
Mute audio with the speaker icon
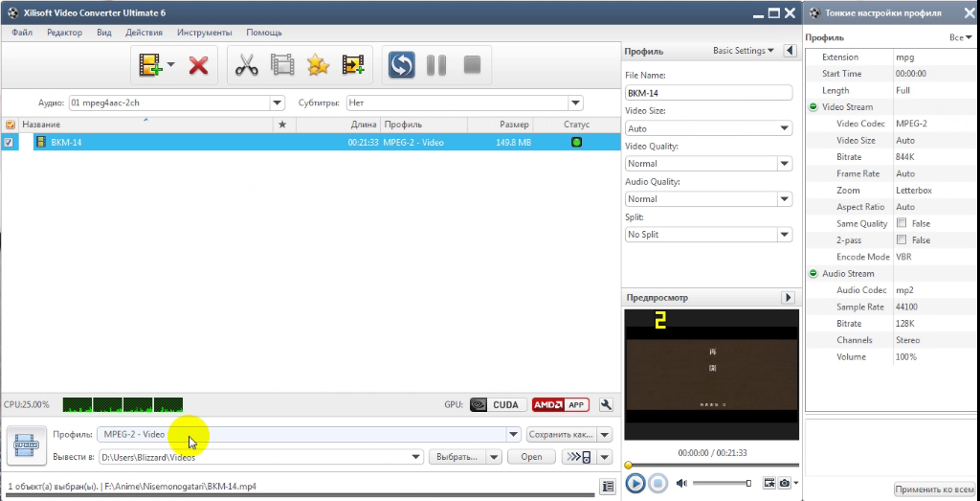(x=681, y=483)
